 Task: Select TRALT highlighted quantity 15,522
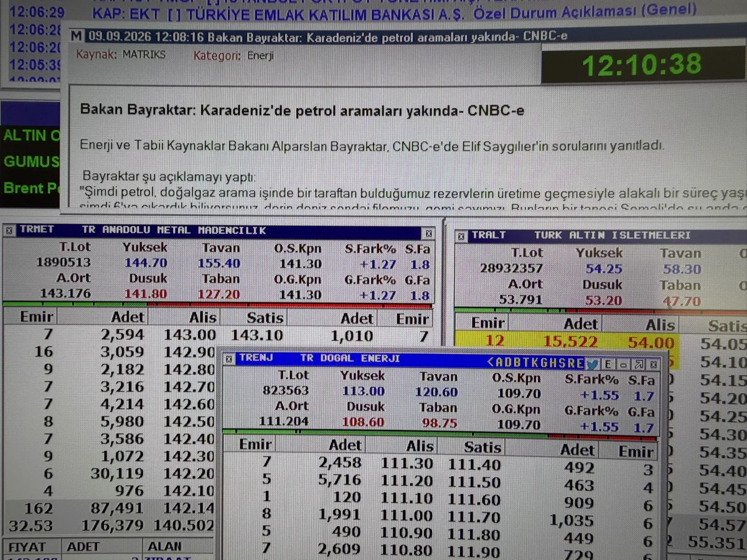coord(570,342)
